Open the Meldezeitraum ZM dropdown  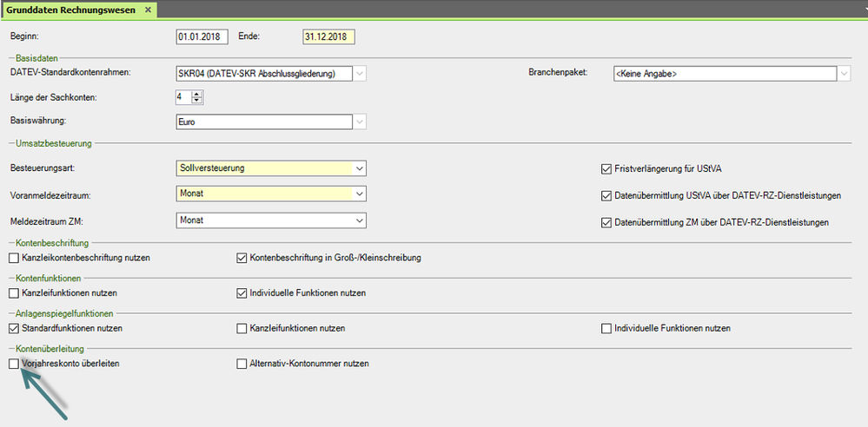[x=360, y=221]
